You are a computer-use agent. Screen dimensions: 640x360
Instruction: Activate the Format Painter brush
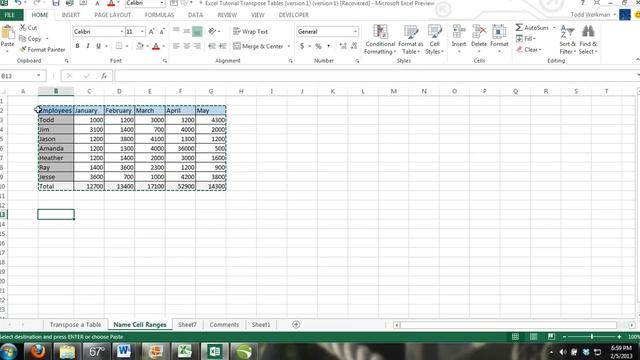pyautogui.click(x=23, y=49)
